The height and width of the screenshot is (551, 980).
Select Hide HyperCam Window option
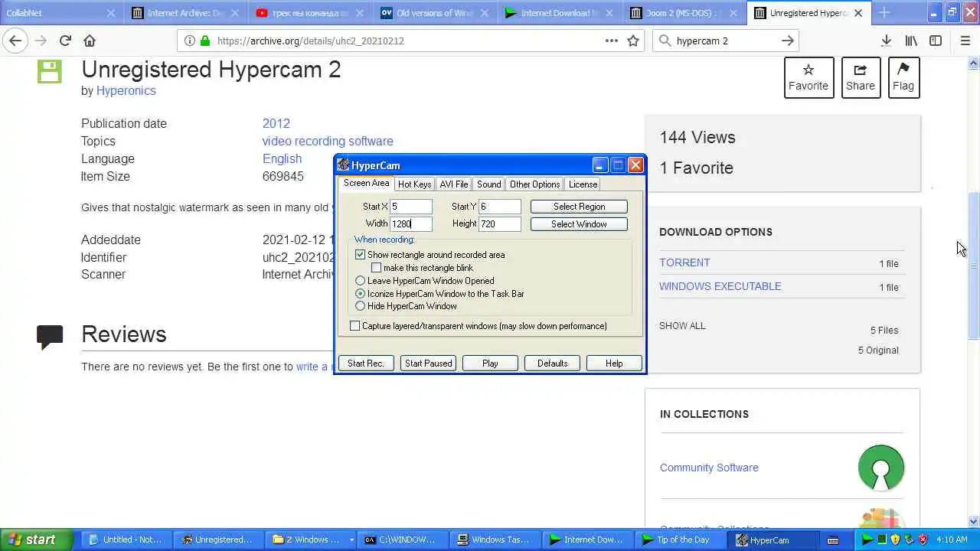(360, 305)
